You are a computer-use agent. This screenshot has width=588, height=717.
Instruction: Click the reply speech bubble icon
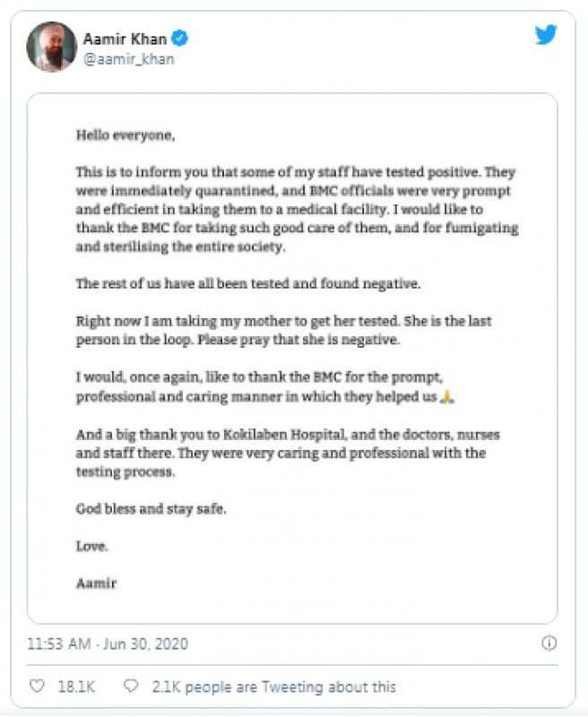131,687
